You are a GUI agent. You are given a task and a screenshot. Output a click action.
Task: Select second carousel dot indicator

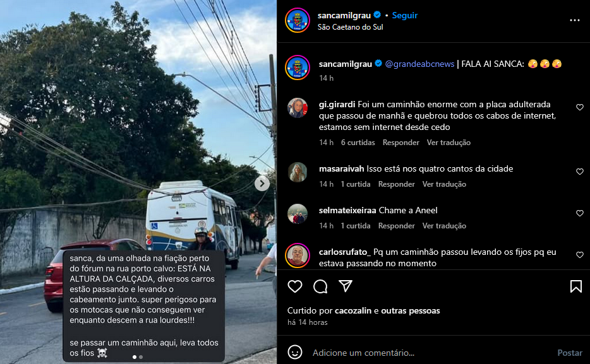click(x=141, y=357)
